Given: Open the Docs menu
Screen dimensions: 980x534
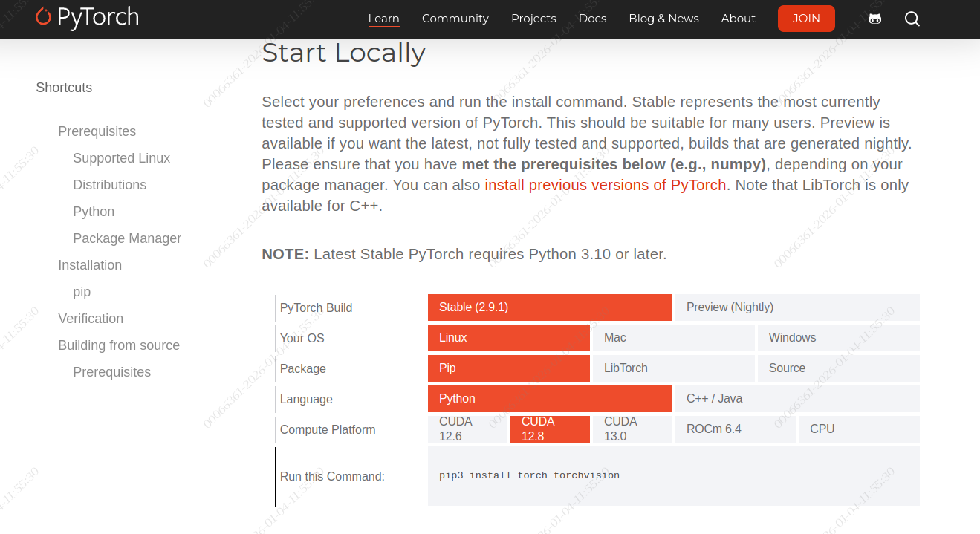Looking at the screenshot, I should coord(593,19).
